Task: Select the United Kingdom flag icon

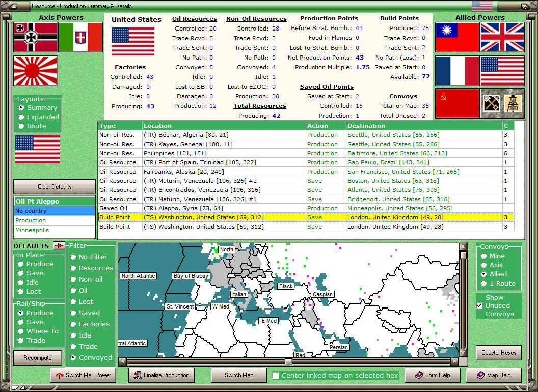Action: pos(502,37)
